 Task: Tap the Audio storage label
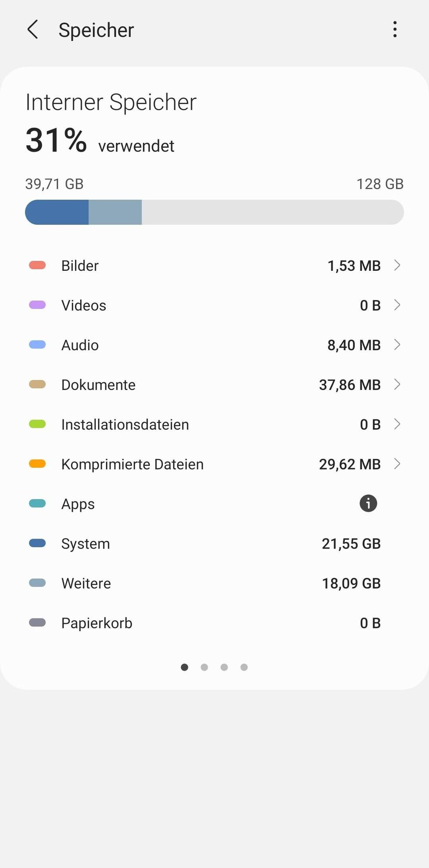pyautogui.click(x=80, y=345)
